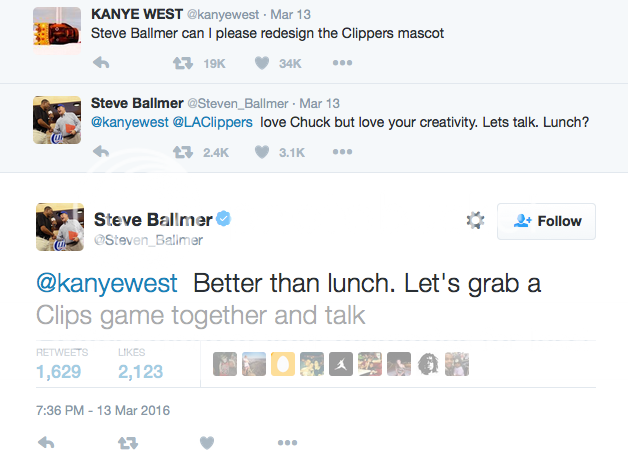The height and width of the screenshot is (470, 628).
Task: Open the @kanyewest mention in main tweet
Action: (106, 284)
